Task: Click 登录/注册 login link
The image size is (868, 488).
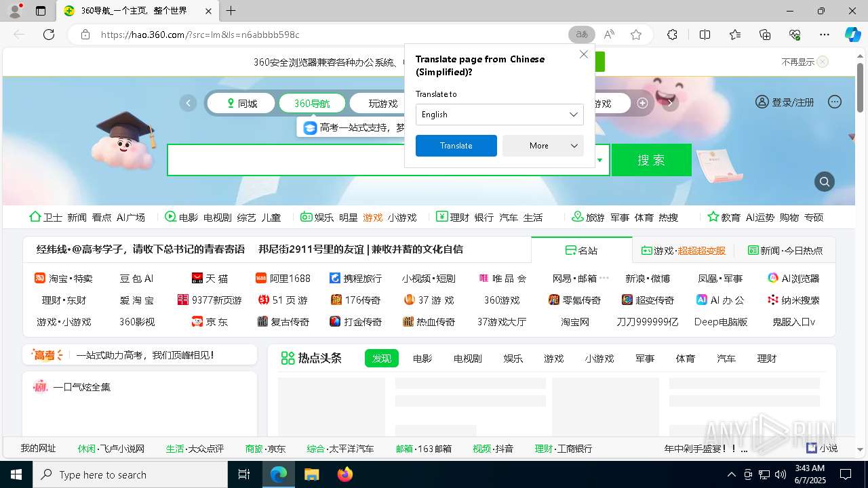Action: pyautogui.click(x=785, y=102)
